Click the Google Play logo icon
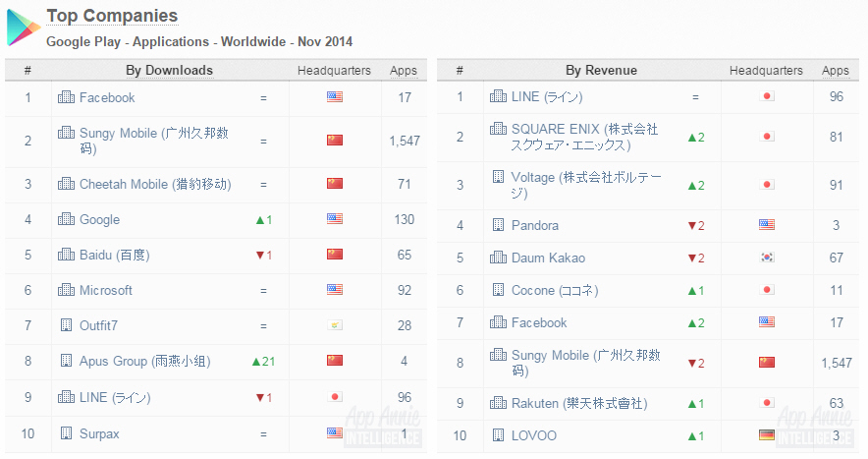Screen dimensions: 868x459 pyautogui.click(x=24, y=28)
